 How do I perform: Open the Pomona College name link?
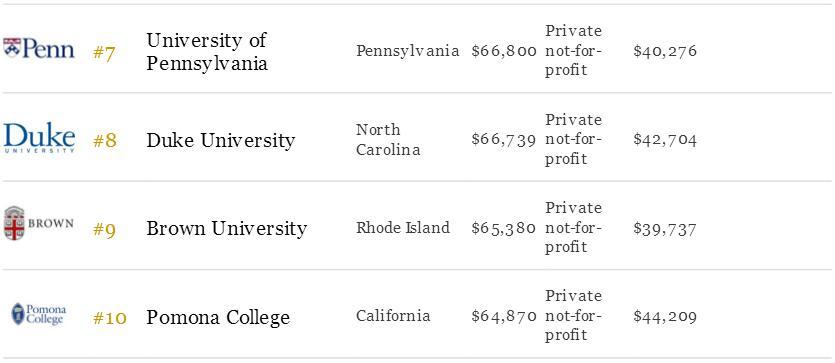pos(218,318)
